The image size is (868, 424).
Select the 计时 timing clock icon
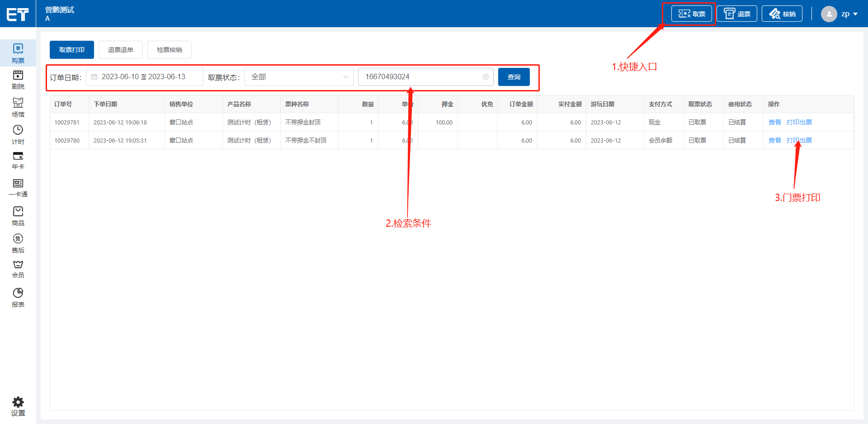18,134
